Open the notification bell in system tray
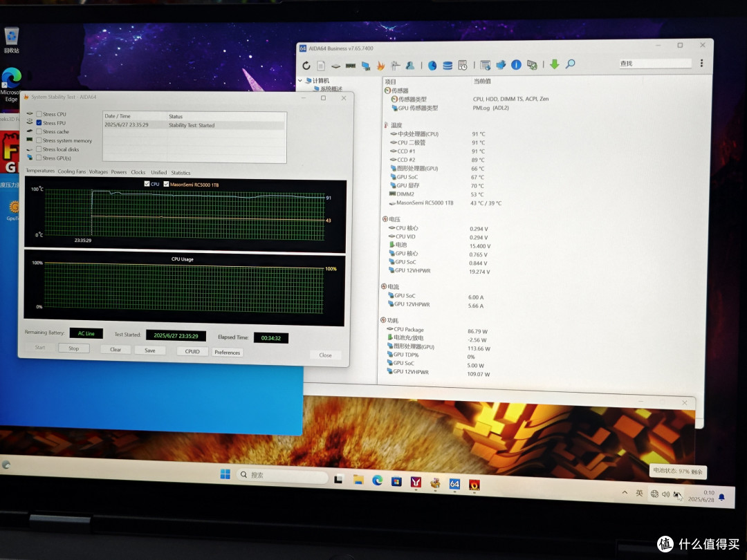The image size is (747, 560). pyautogui.click(x=721, y=497)
